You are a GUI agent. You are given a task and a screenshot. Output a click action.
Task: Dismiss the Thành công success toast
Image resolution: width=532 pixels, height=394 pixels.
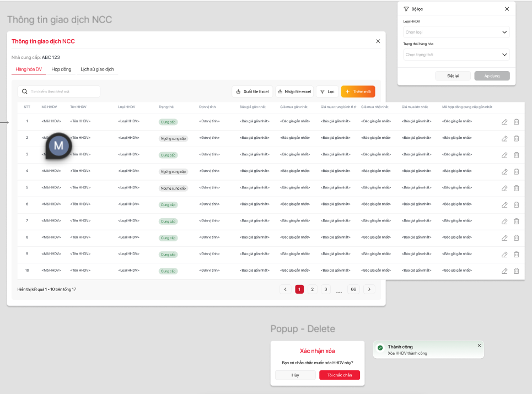[x=479, y=346]
